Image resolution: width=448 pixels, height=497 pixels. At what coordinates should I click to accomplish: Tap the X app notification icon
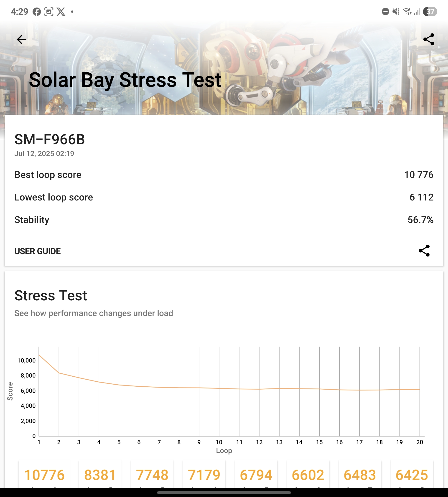click(61, 12)
